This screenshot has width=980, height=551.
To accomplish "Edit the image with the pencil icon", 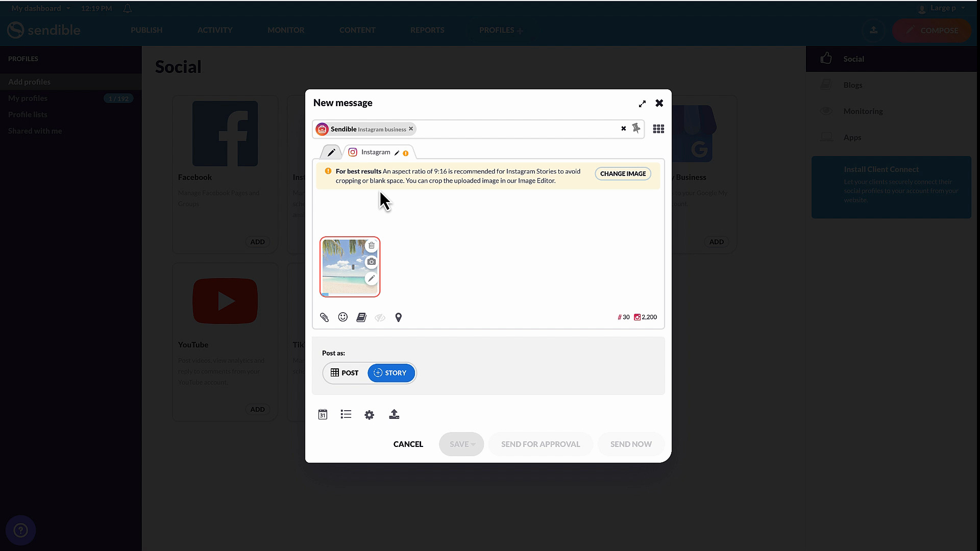I will [x=372, y=279].
